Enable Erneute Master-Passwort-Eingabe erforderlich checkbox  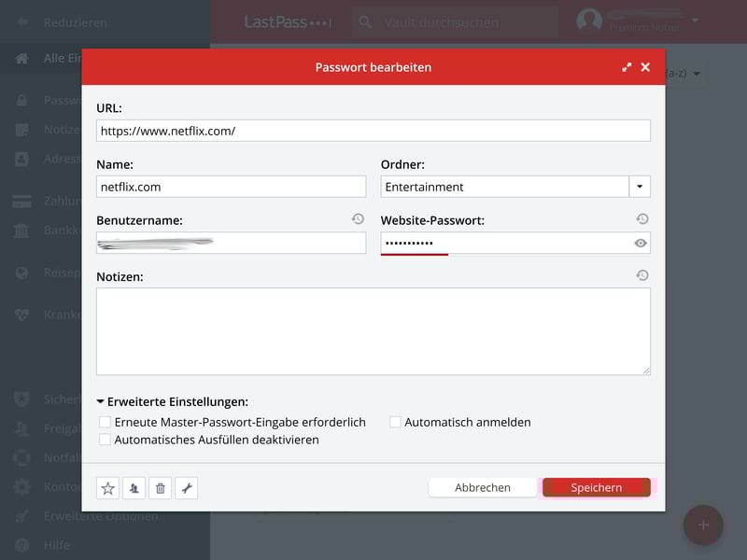point(106,422)
